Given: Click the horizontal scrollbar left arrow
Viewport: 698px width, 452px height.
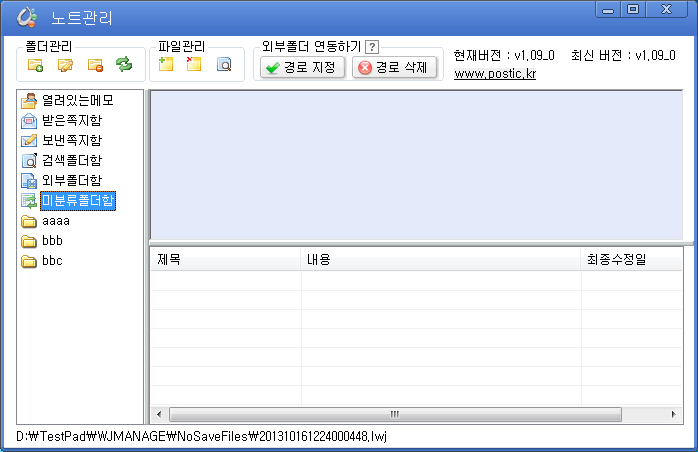Looking at the screenshot, I should click(x=159, y=415).
